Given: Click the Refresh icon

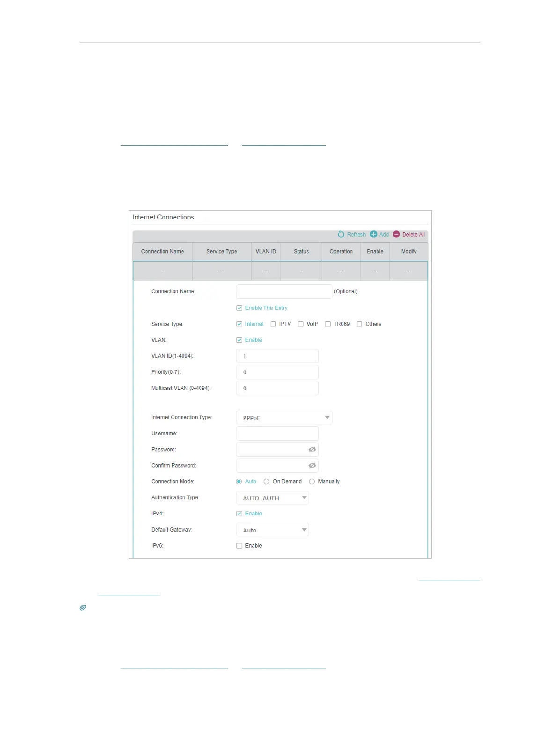Looking at the screenshot, I should click(341, 234).
